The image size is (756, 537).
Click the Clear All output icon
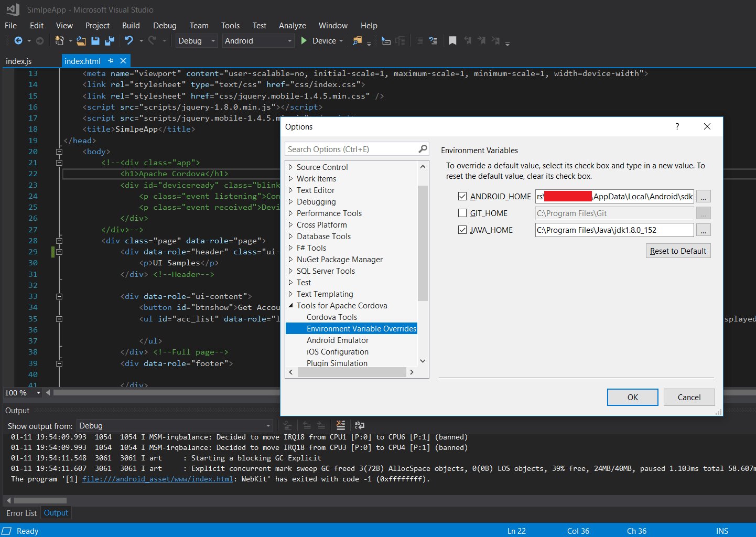(x=341, y=425)
